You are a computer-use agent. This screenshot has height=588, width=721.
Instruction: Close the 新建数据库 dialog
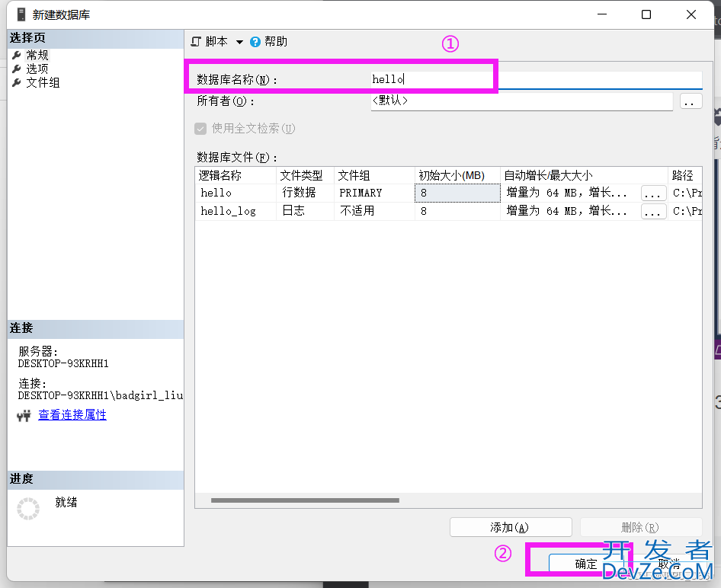[x=691, y=14]
